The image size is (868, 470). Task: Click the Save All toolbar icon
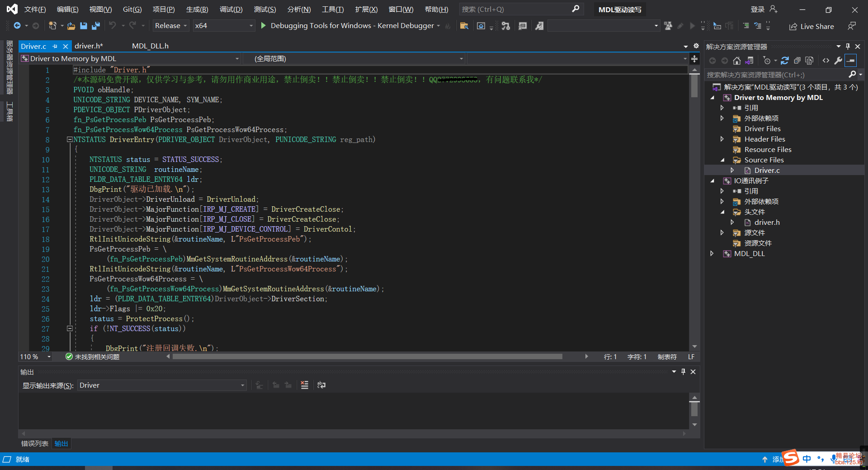point(95,26)
